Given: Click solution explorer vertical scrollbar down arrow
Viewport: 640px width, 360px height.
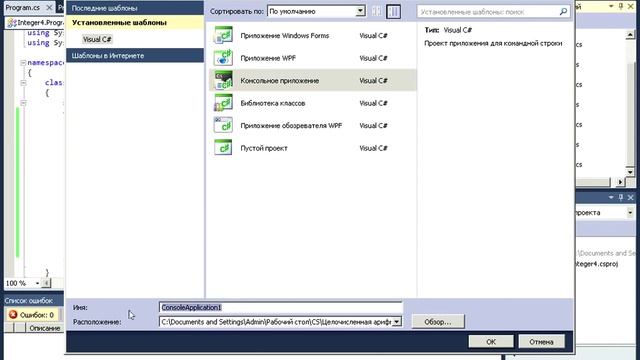Looking at the screenshot, I should click(630, 172).
